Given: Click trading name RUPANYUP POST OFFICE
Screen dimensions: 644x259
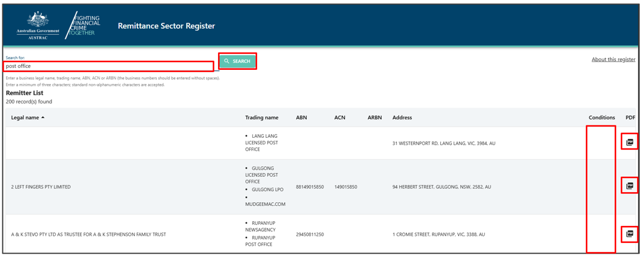Looking at the screenshot, I should coord(261,241).
